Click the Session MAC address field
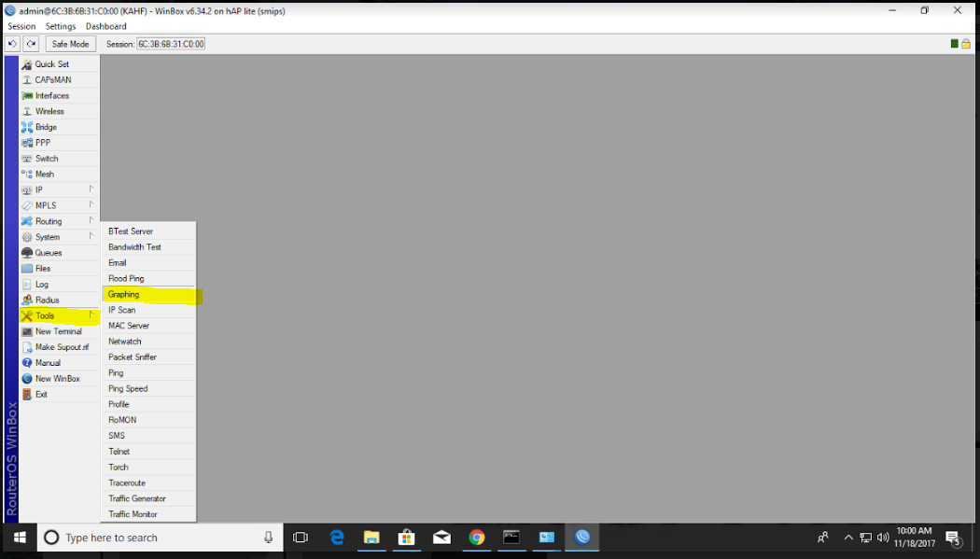980x559 pixels. [x=171, y=44]
